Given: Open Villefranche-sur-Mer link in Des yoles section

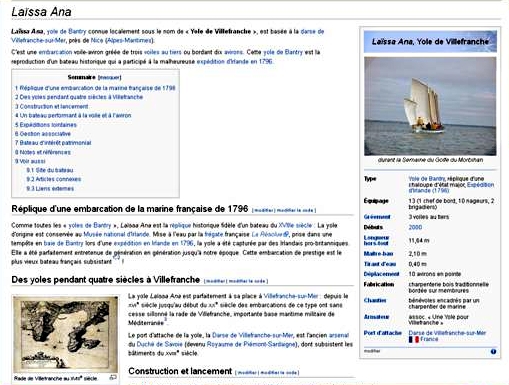Looking at the screenshot, I should [291, 296].
